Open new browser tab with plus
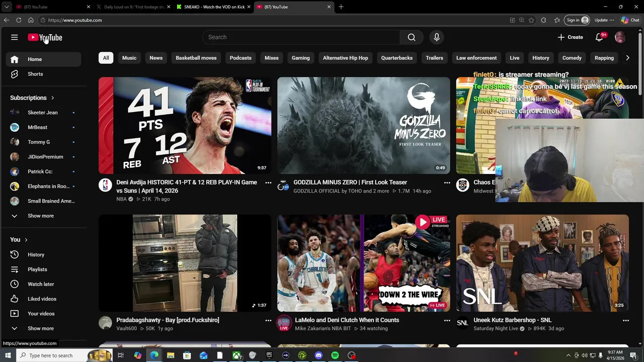This screenshot has width=644, height=362. point(341,7)
